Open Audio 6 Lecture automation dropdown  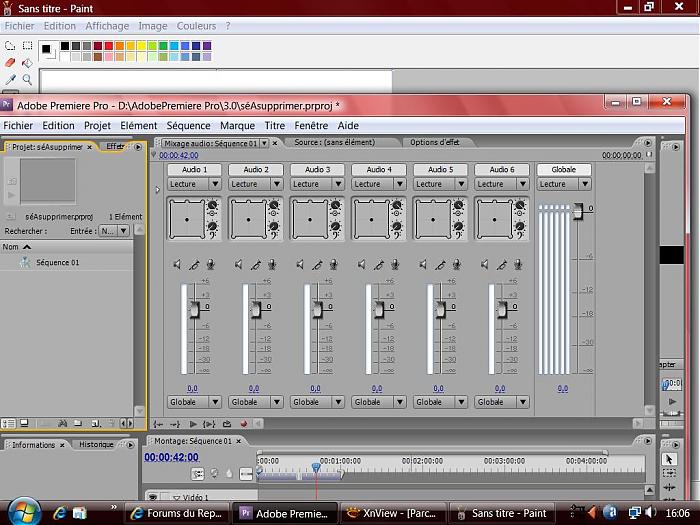pos(502,184)
